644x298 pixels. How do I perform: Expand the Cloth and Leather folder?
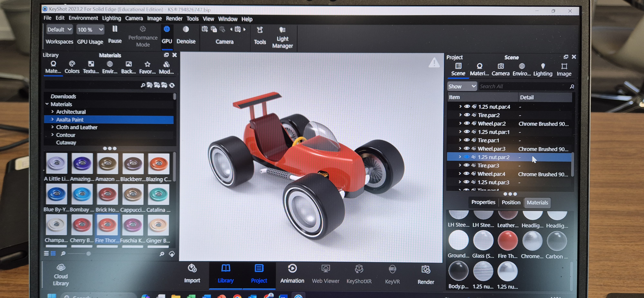coord(52,127)
